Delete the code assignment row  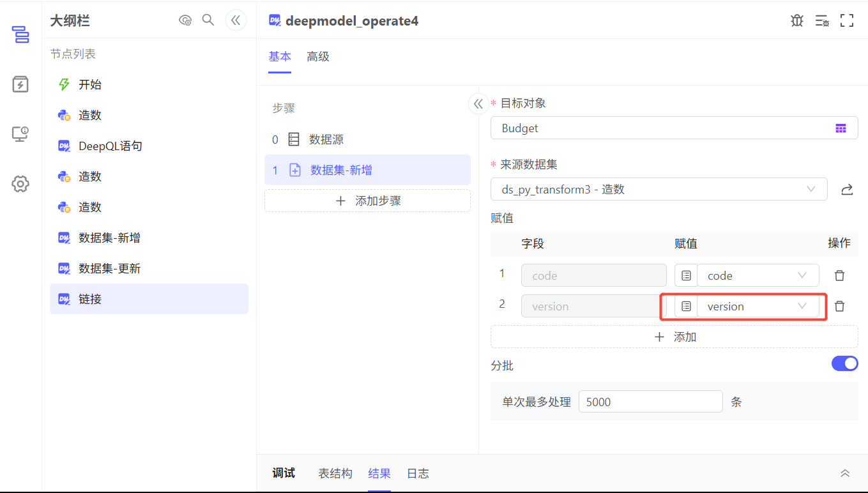coord(840,276)
